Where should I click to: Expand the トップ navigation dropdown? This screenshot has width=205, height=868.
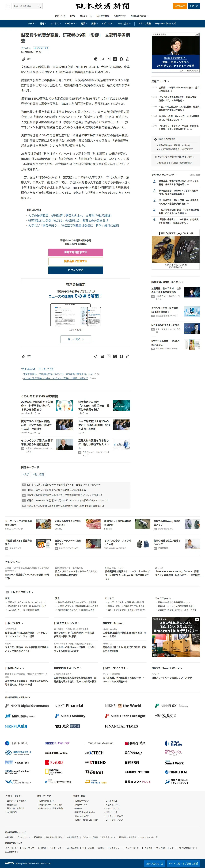pos(32,24)
